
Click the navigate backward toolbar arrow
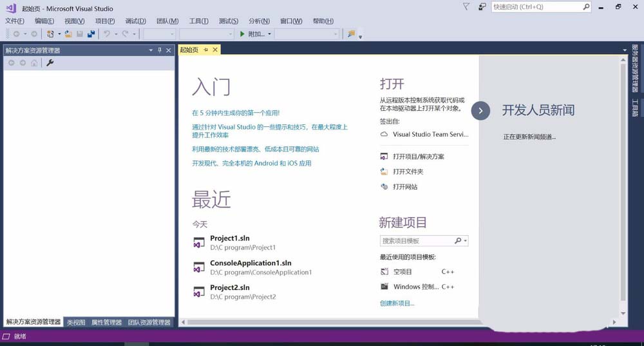tap(17, 34)
